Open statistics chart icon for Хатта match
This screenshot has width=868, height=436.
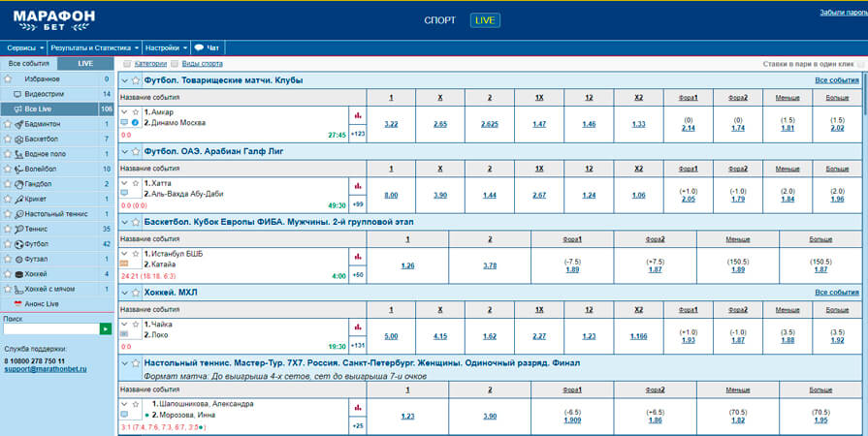(358, 186)
